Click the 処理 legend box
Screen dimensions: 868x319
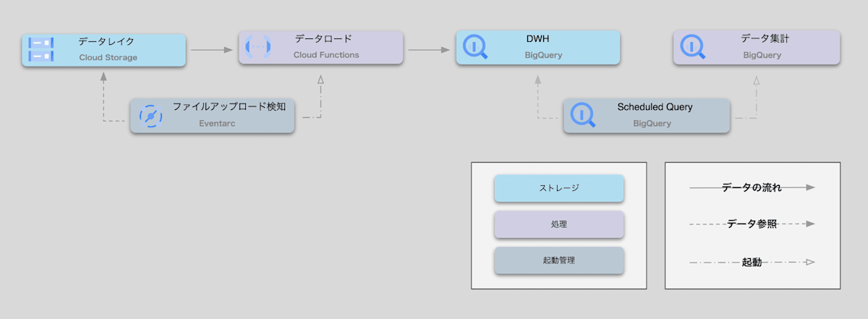point(558,224)
